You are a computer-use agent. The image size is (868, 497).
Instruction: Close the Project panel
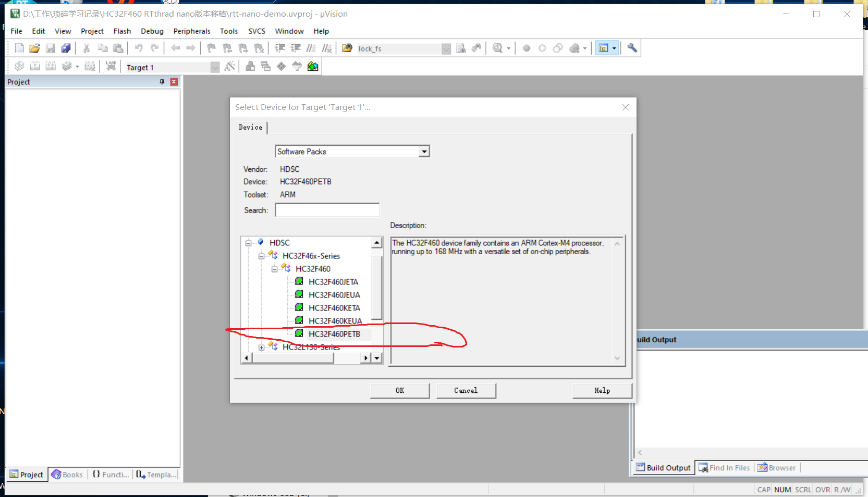click(x=174, y=82)
